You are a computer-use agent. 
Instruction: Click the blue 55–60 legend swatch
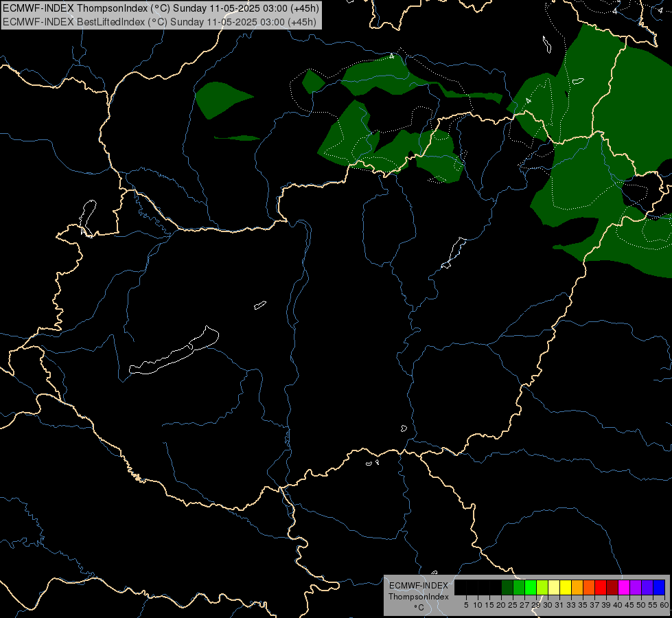click(659, 588)
